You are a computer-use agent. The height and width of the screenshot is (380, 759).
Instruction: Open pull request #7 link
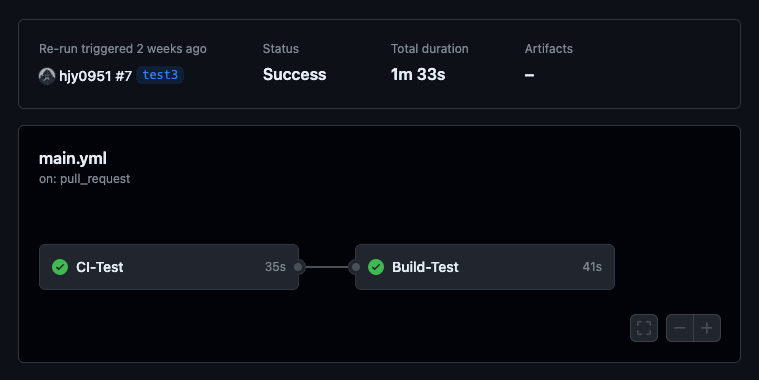[x=123, y=76]
